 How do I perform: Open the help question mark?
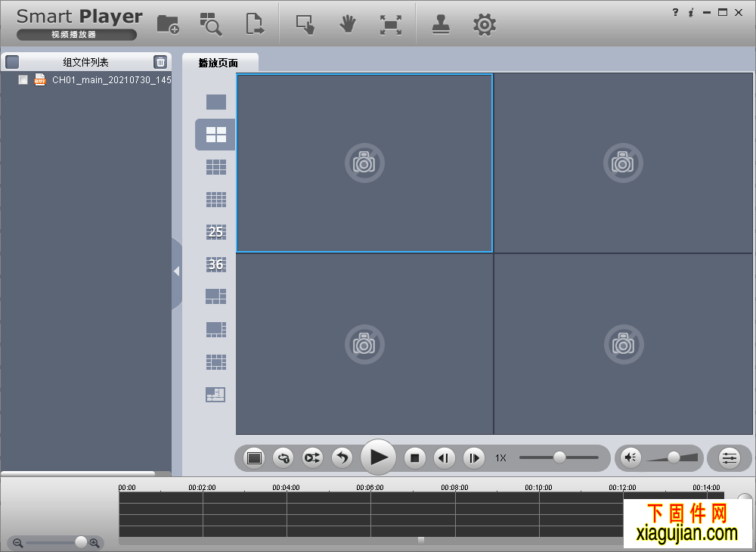point(675,13)
